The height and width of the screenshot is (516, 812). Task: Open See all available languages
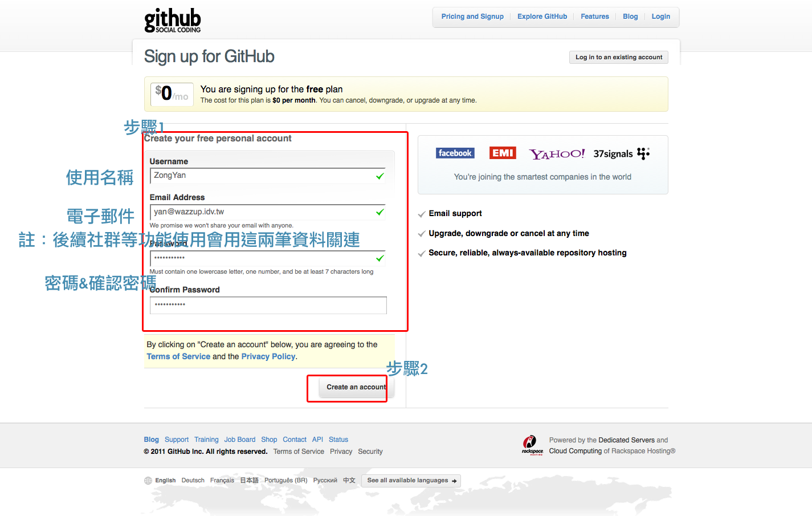(411, 481)
